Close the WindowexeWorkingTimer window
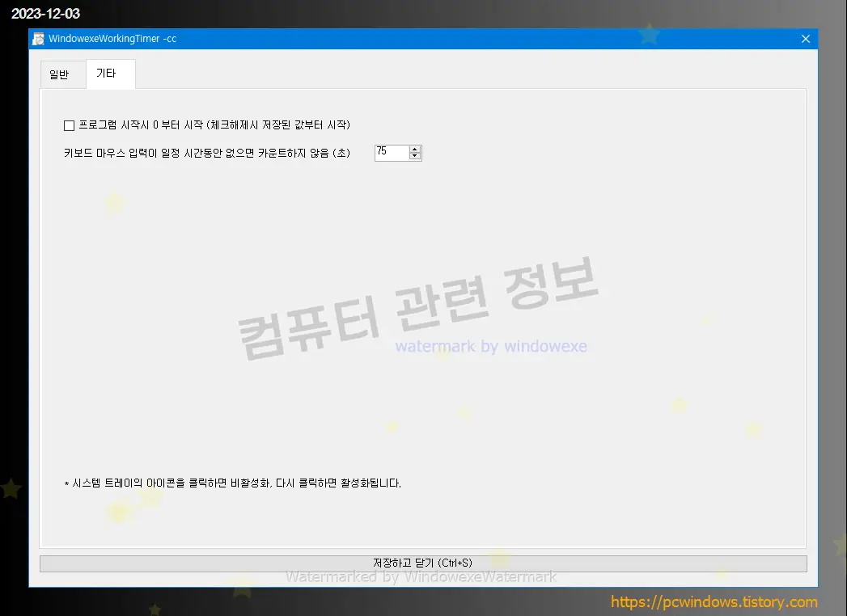Viewport: 847px width, 616px height. pyautogui.click(x=806, y=39)
